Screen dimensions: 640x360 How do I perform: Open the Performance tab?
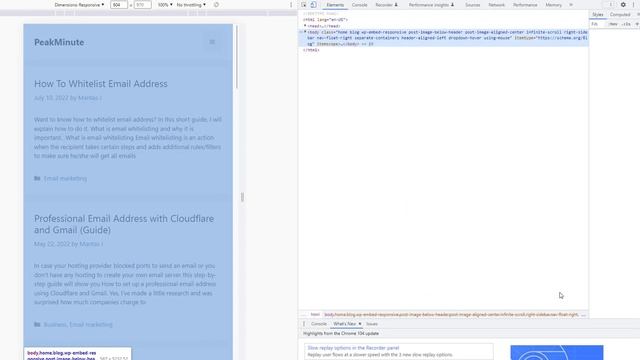click(x=525, y=5)
